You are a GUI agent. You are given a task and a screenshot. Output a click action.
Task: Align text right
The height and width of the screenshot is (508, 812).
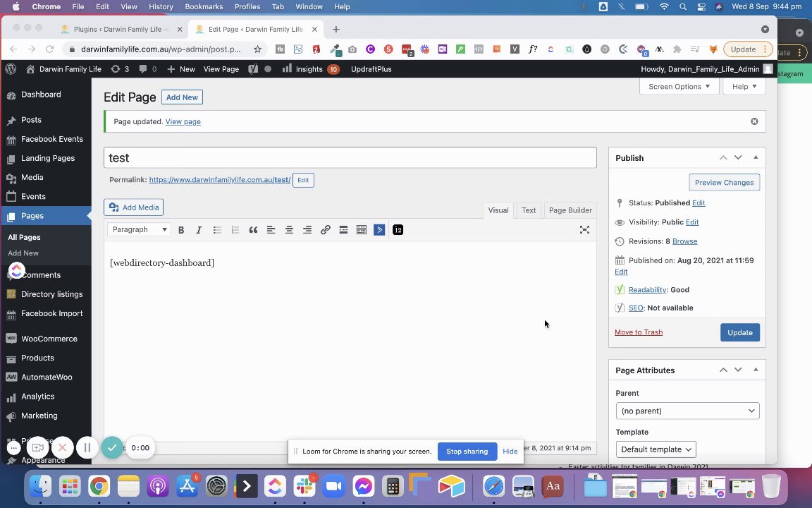coord(307,229)
